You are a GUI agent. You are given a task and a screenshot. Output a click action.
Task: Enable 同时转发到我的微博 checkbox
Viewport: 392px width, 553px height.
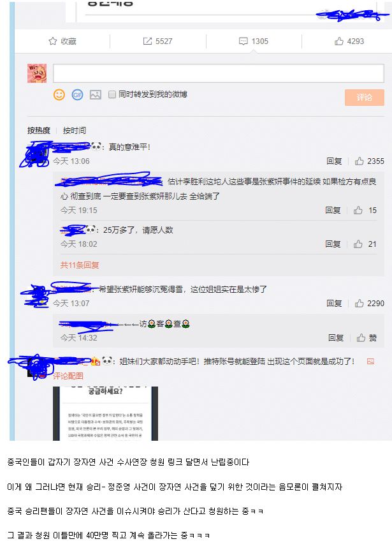[x=112, y=94]
